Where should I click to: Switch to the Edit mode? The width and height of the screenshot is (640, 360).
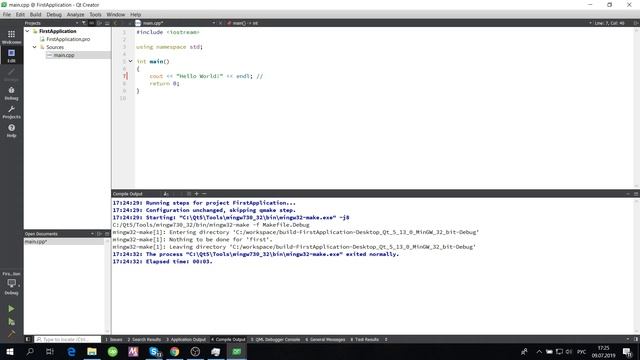click(11, 56)
